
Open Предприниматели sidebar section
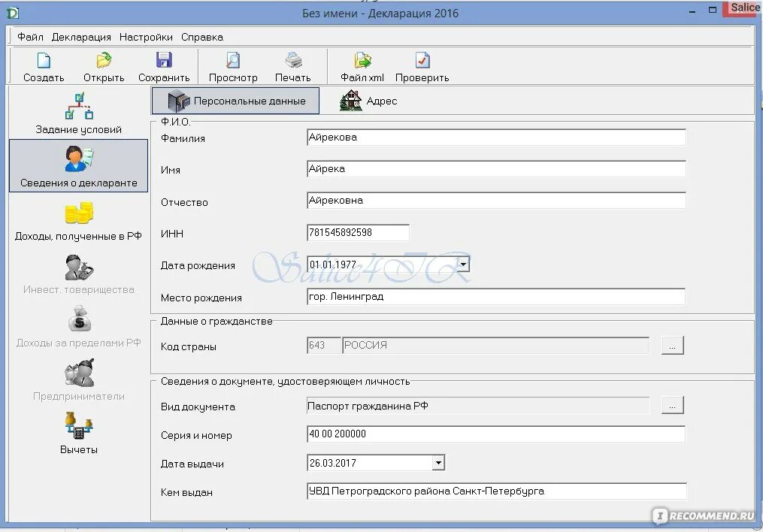(78, 380)
